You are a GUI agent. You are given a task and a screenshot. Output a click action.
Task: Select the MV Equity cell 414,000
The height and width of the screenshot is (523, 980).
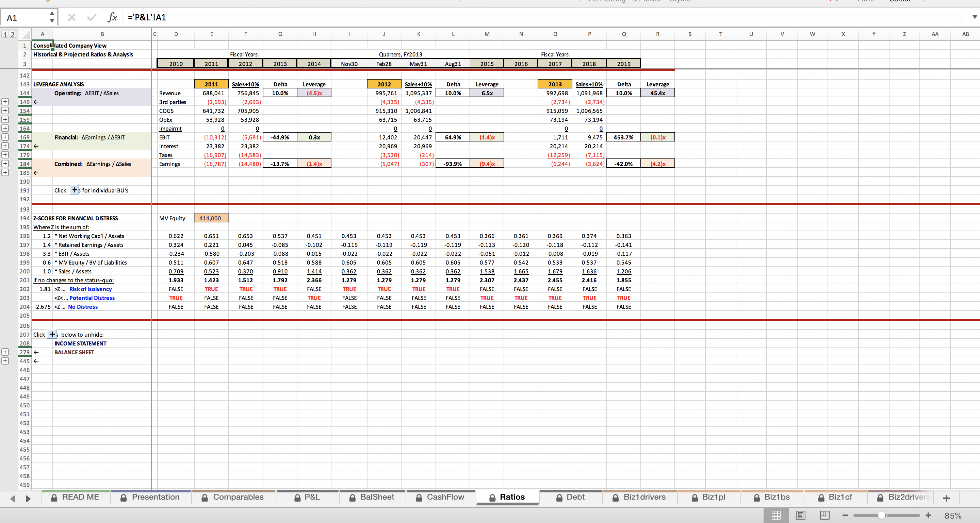(211, 218)
